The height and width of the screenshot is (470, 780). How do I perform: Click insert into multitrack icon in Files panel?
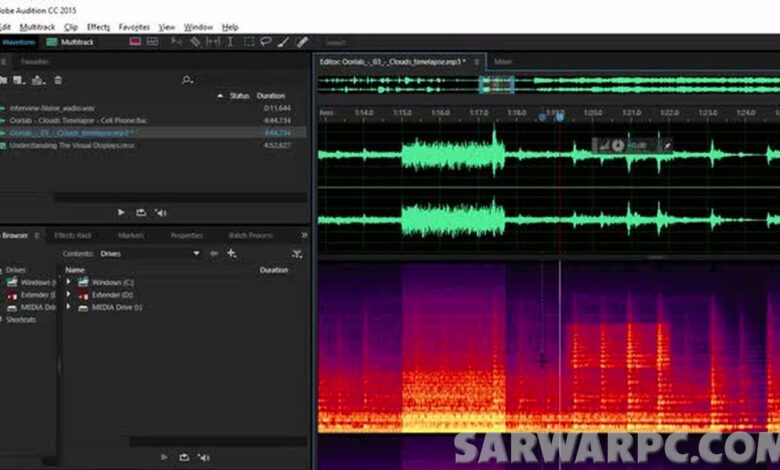coord(38,80)
